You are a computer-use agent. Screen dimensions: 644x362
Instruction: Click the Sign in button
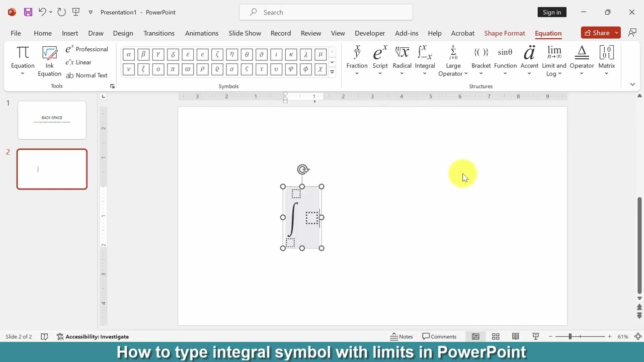coord(552,12)
